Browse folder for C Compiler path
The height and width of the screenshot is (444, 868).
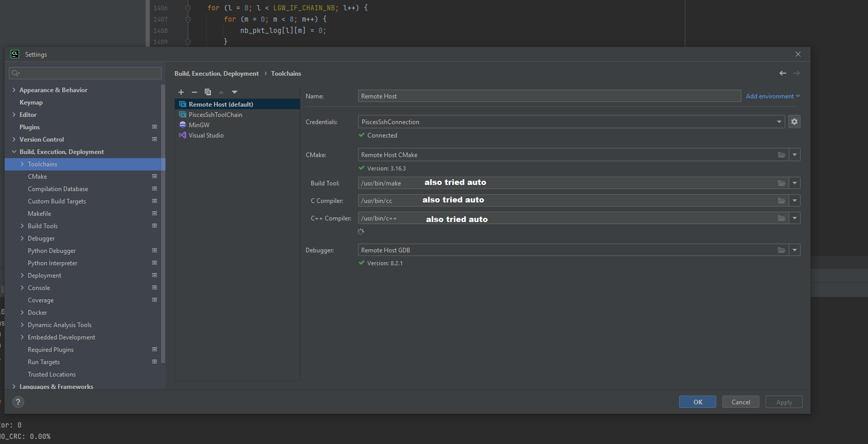point(782,201)
